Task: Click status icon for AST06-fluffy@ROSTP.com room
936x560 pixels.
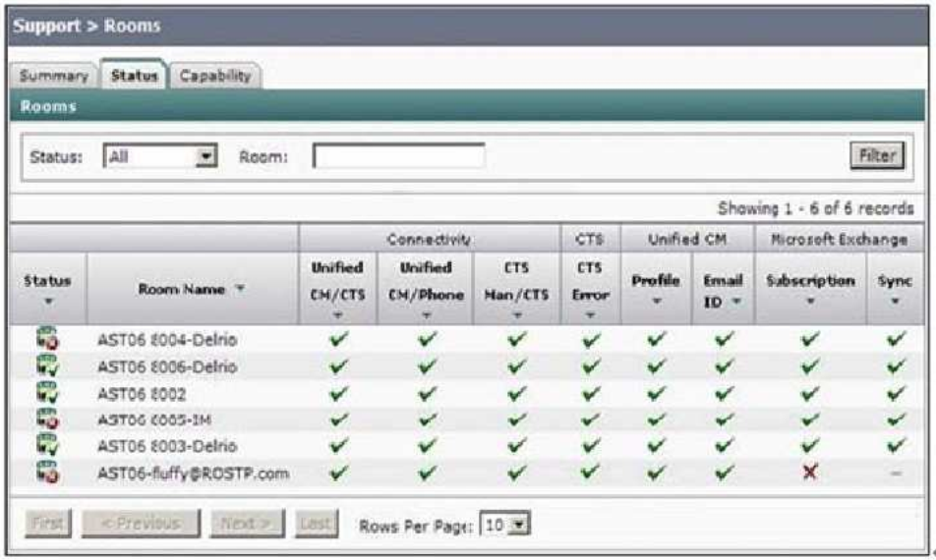Action: pyautogui.click(x=47, y=472)
